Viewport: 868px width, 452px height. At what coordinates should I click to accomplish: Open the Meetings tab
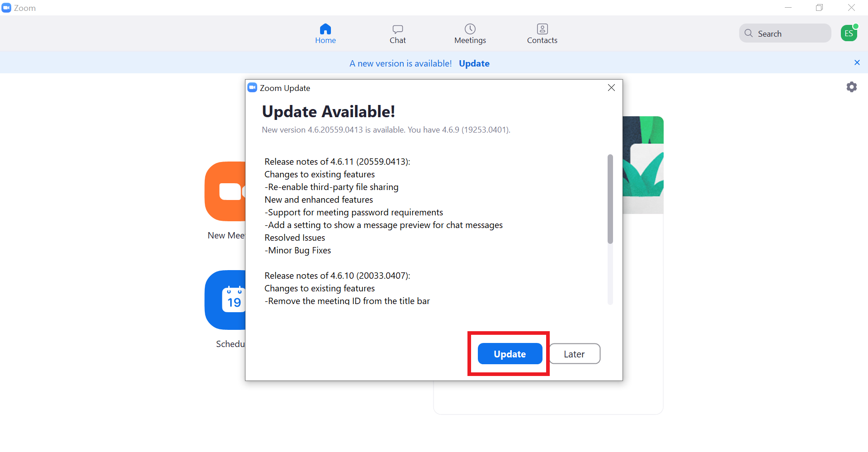[x=470, y=34]
